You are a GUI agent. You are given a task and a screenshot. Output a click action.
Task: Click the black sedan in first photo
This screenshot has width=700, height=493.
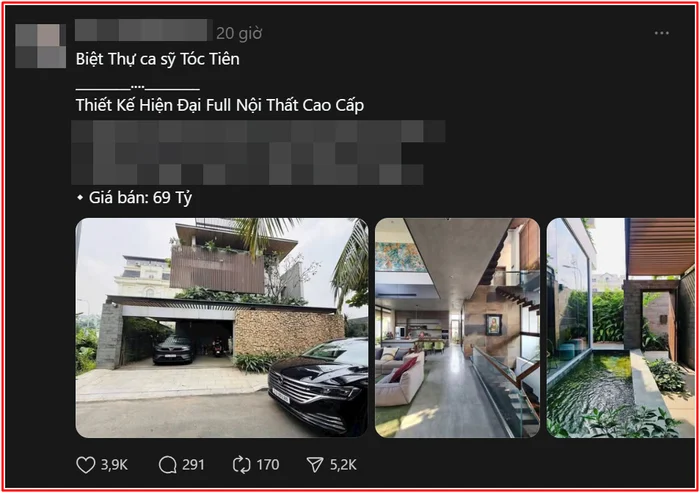318,385
